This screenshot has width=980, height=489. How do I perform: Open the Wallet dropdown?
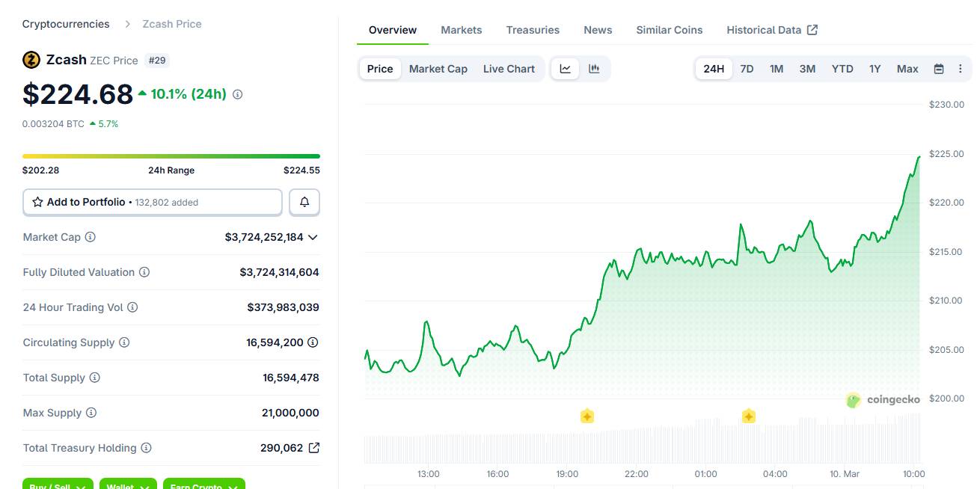coord(128,485)
